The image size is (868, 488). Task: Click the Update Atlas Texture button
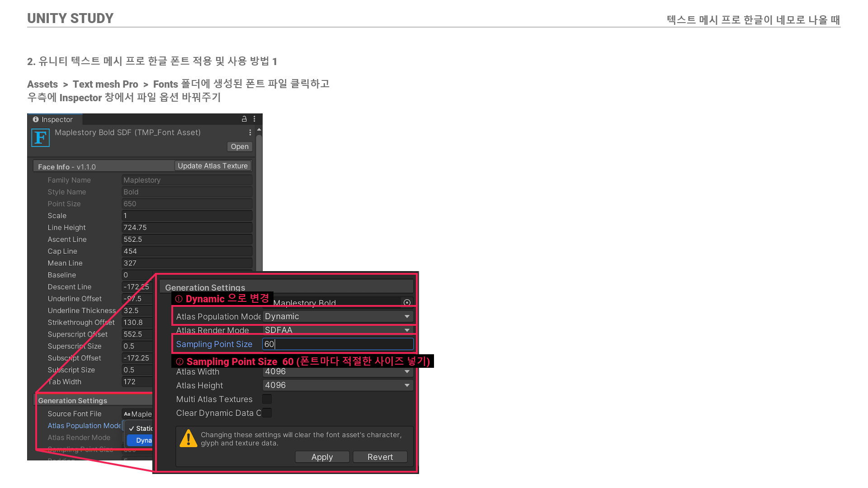click(x=212, y=166)
